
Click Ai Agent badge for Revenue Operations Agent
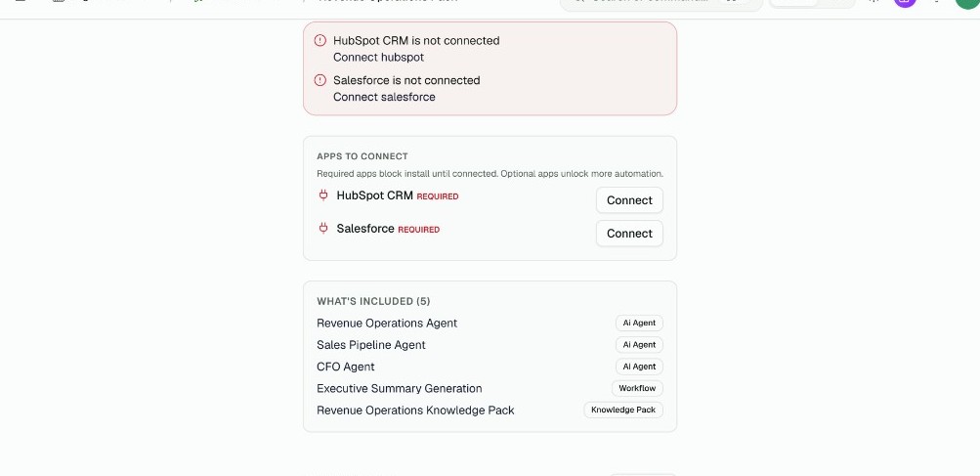(x=639, y=323)
